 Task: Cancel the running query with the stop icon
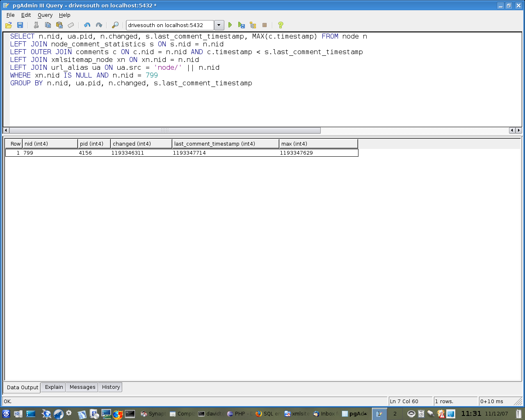pos(265,25)
